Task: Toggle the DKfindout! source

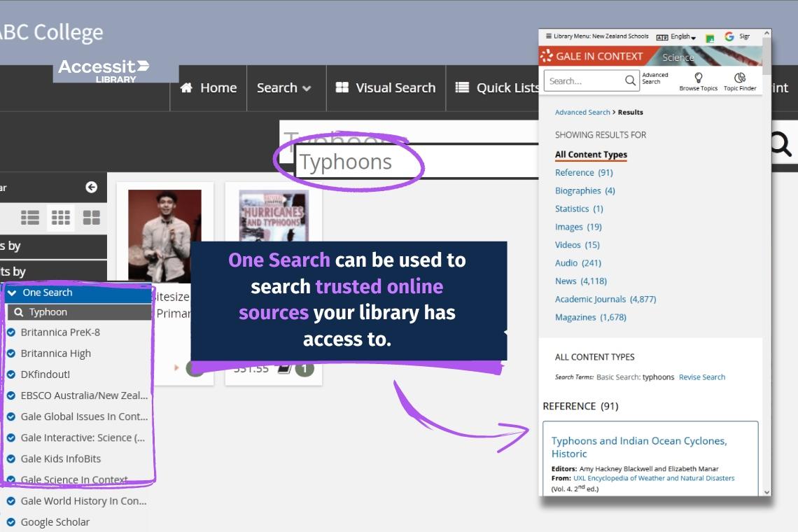Action: [x=11, y=374]
